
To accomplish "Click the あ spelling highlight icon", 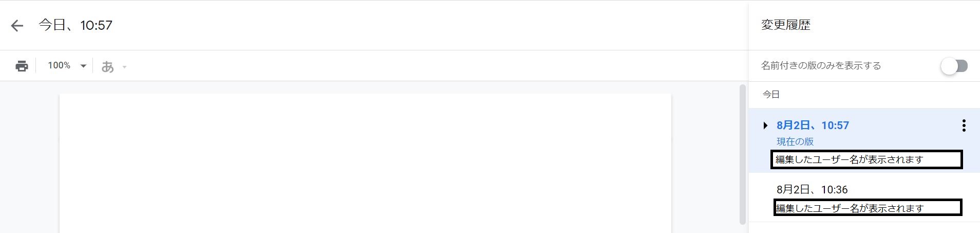I will coord(107,66).
